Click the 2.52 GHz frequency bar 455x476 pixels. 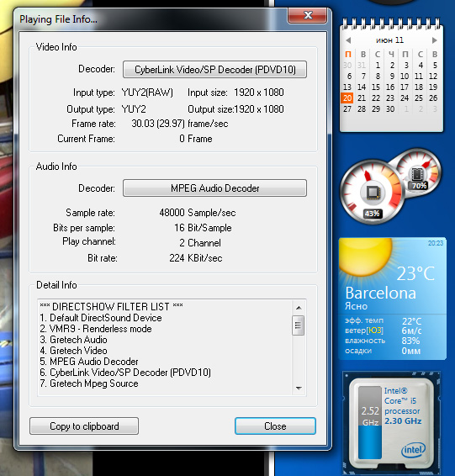coord(370,422)
